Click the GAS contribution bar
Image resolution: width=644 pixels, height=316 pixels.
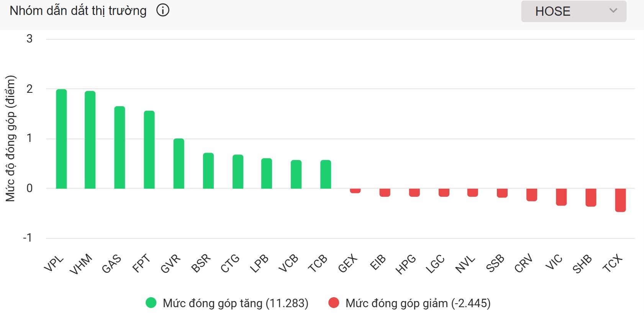pos(120,147)
